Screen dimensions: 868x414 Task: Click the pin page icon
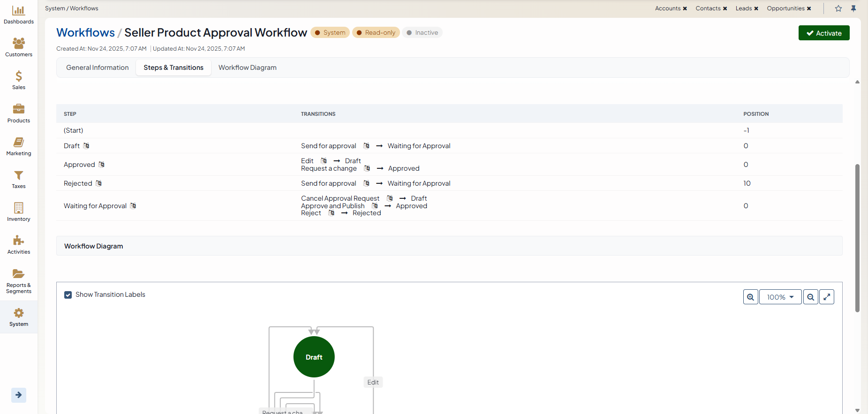853,8
